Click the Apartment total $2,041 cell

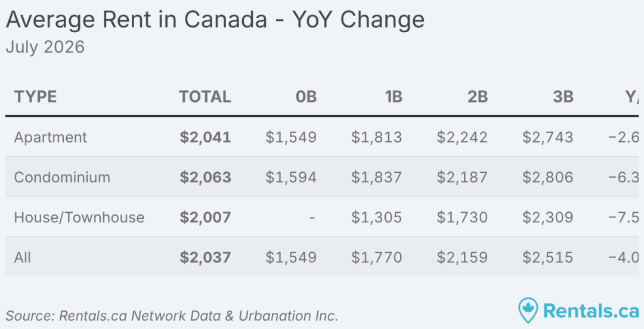click(x=205, y=137)
